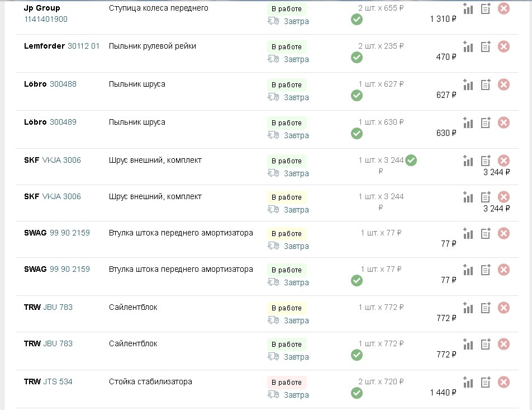
Task: Select the "Ступица колеса переднего" description
Action: tap(159, 8)
